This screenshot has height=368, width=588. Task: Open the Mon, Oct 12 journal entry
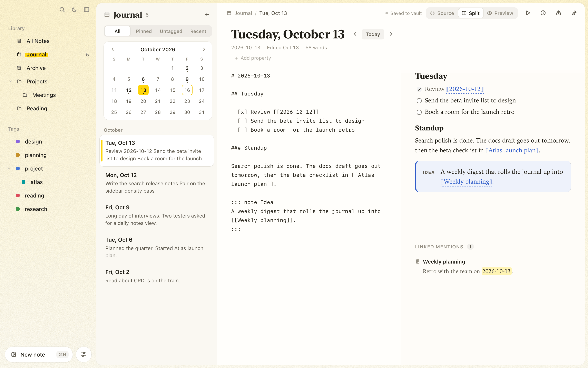tap(157, 183)
